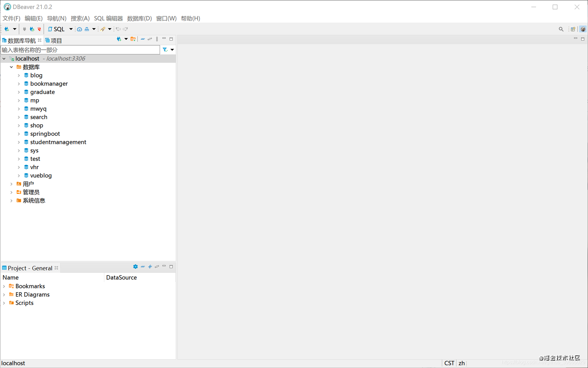
Task: Open the SQL editor button in toolbar
Action: pyautogui.click(x=56, y=29)
